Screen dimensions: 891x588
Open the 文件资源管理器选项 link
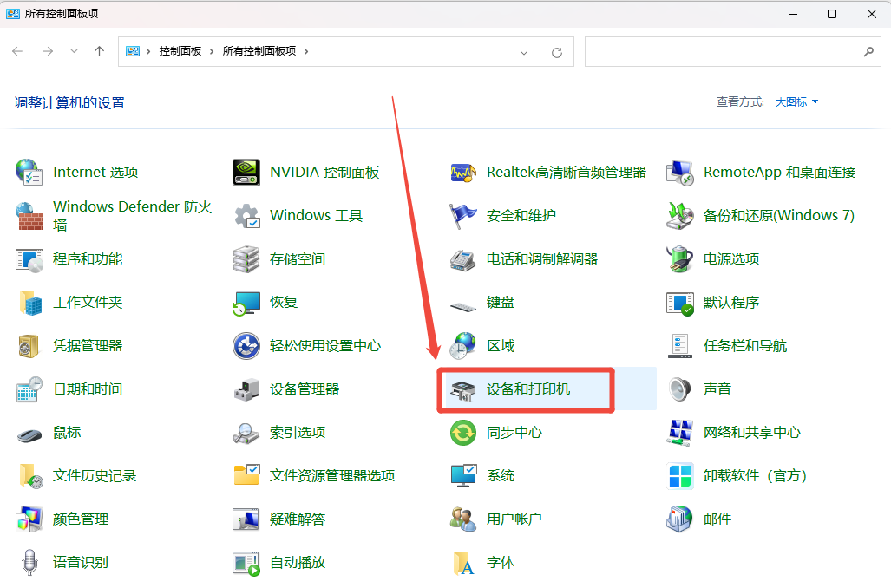point(332,476)
